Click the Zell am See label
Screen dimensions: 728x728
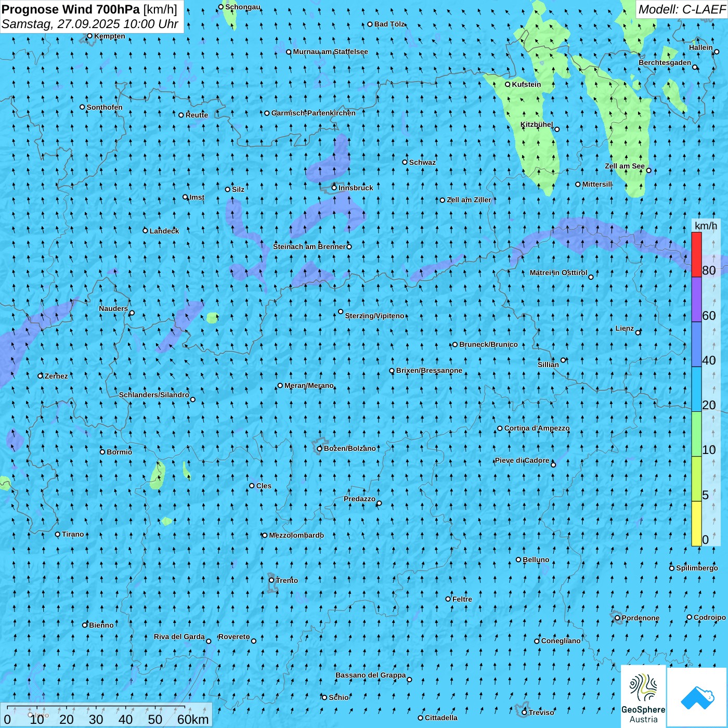(625, 166)
